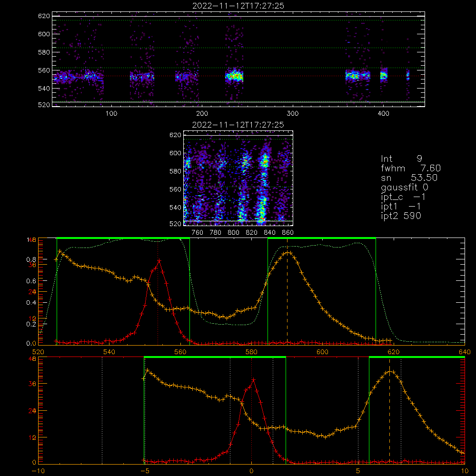
Task: Click x-axis label 5 on bottom plot
Action: (358, 471)
